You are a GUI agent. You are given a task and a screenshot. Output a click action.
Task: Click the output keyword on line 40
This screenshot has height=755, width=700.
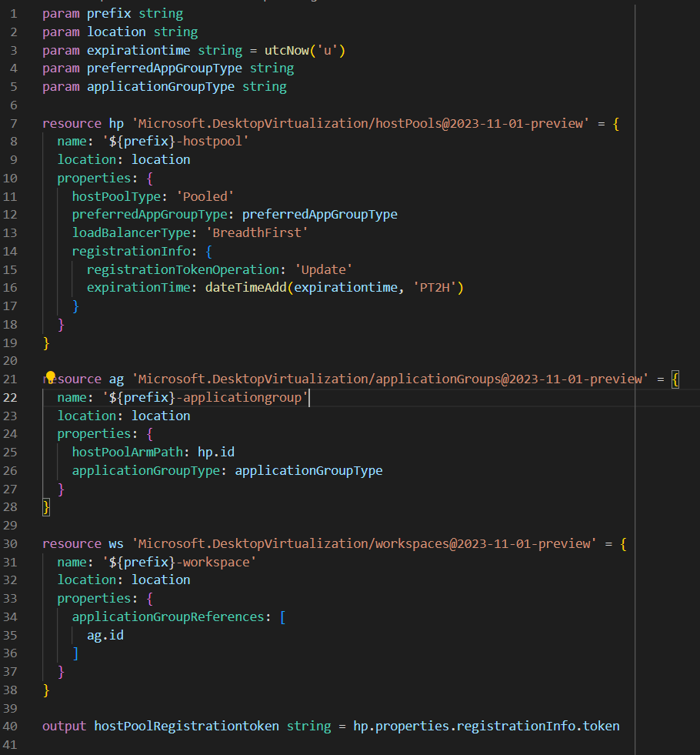pyautogui.click(x=64, y=726)
